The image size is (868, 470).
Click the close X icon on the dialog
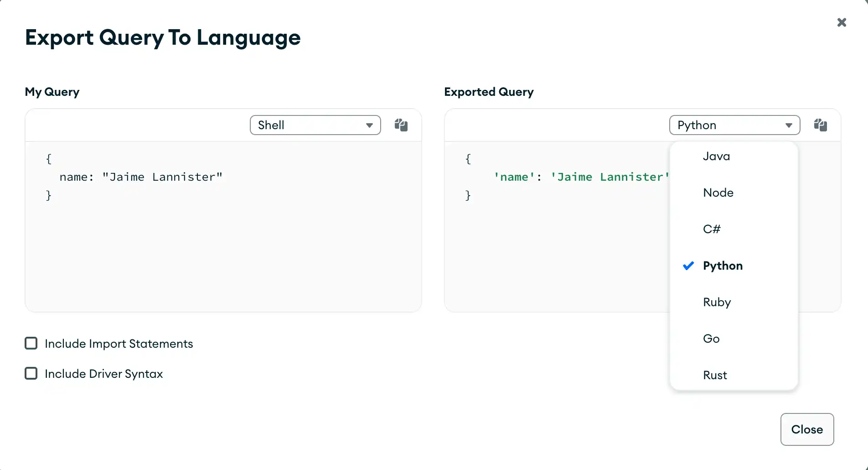click(x=842, y=22)
